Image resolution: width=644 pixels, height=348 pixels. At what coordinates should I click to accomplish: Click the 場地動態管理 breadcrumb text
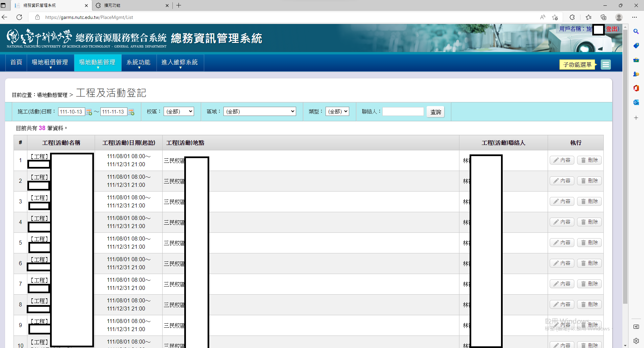[52, 95]
